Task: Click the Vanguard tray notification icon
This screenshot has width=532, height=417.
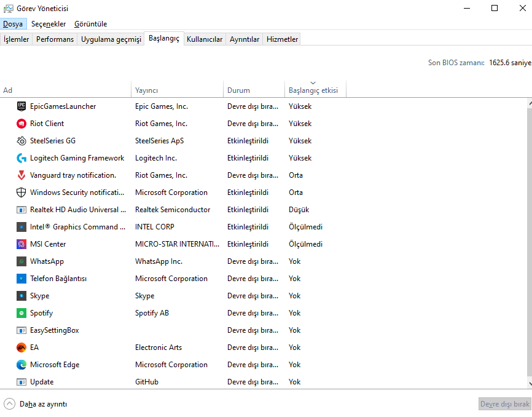Action: pos(22,175)
